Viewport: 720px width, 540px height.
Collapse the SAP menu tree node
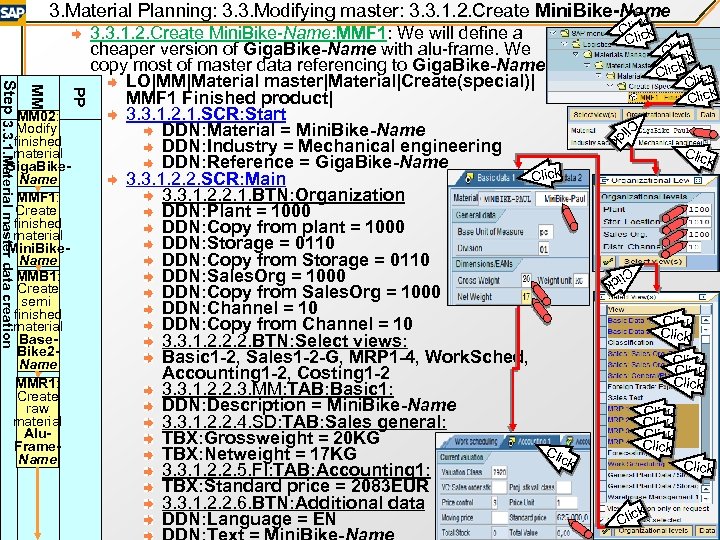pyautogui.click(x=554, y=34)
